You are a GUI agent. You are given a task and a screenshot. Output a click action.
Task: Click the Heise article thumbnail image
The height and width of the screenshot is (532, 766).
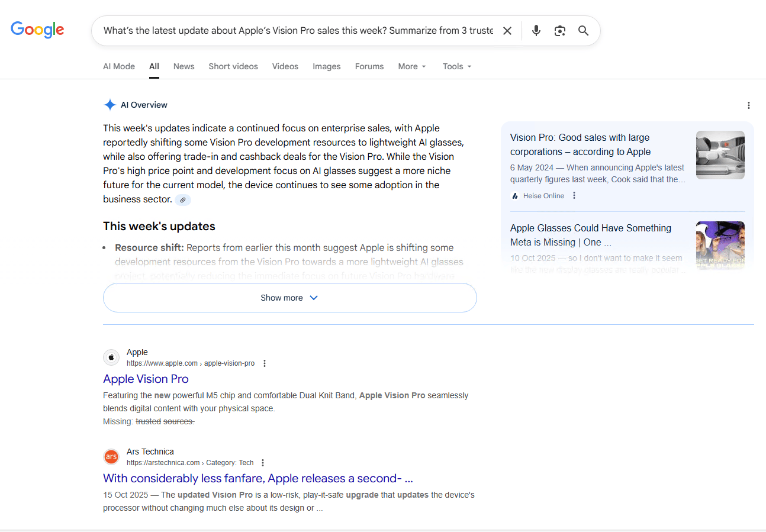(x=720, y=154)
